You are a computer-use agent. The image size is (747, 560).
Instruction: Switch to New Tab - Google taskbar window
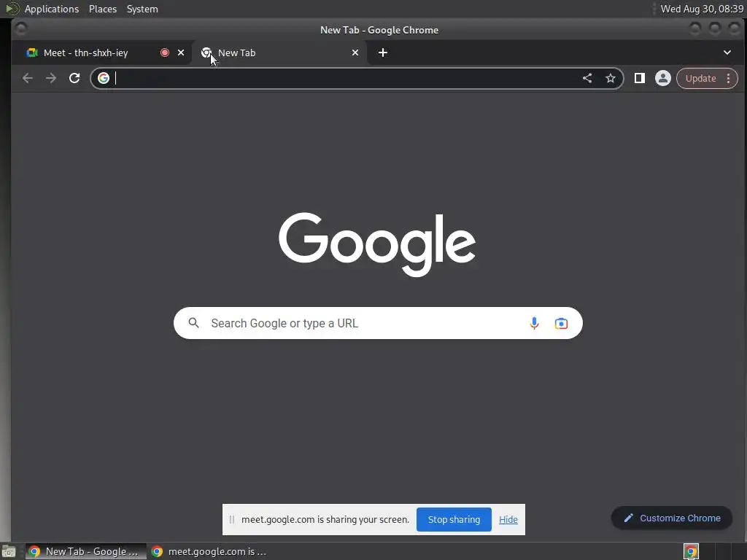click(x=86, y=552)
